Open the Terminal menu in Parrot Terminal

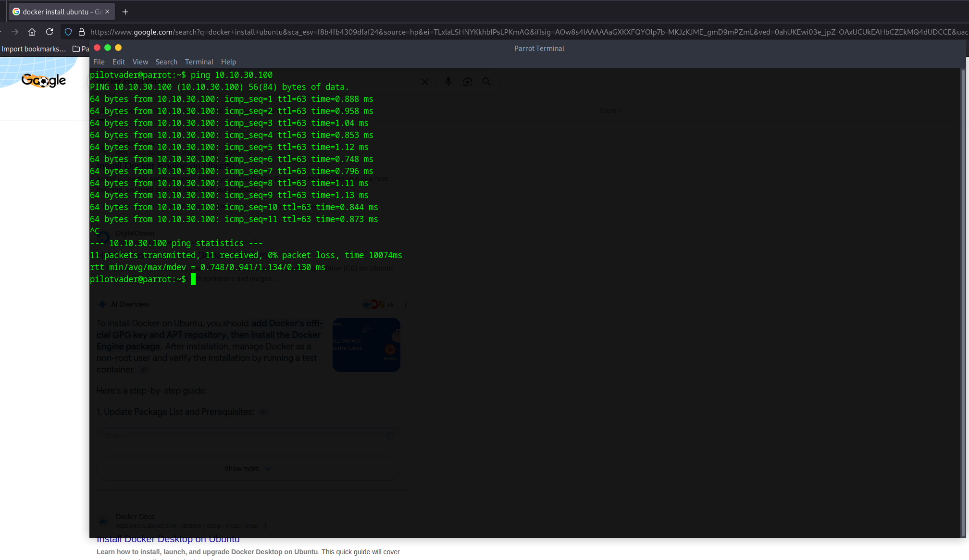[199, 62]
